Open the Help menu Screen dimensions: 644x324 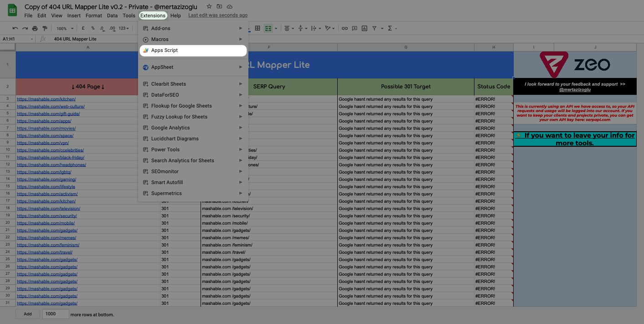pos(175,15)
